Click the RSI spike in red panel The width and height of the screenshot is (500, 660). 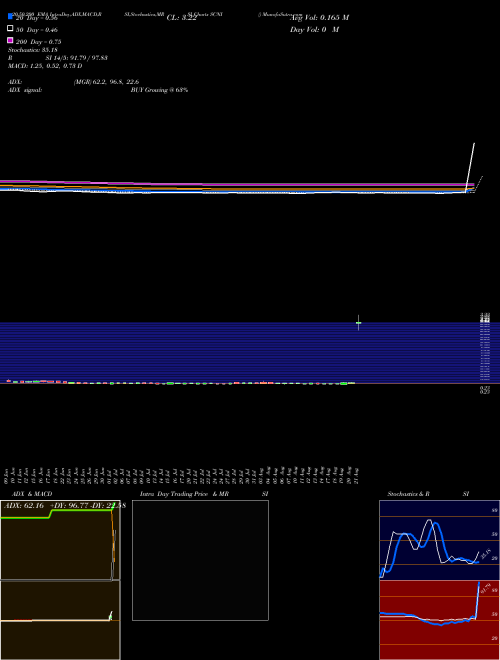(478, 600)
